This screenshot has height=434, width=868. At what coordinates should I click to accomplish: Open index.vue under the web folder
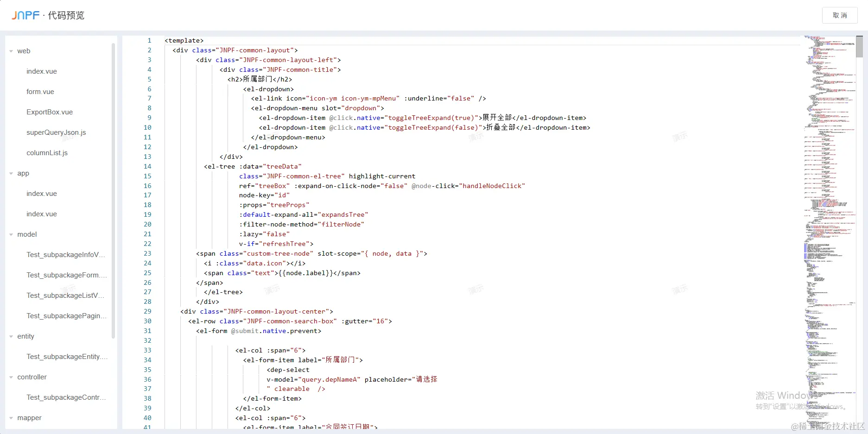(42, 71)
